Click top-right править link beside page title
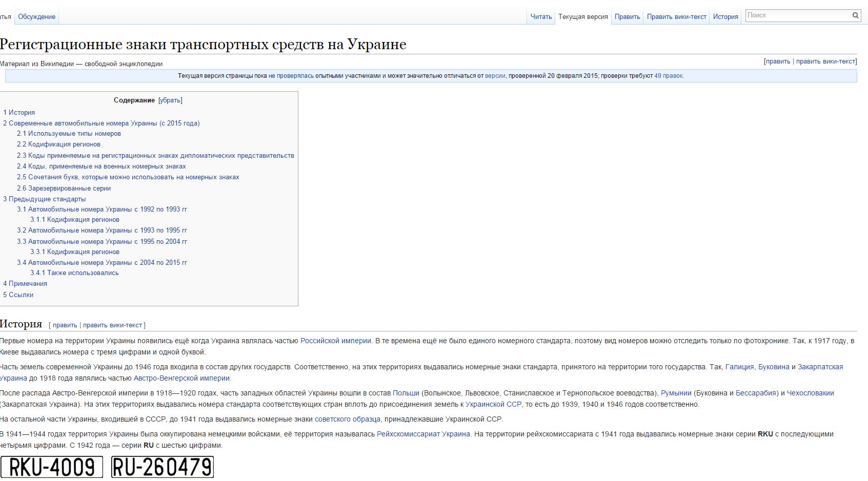This screenshot has height=481, width=868. [778, 61]
